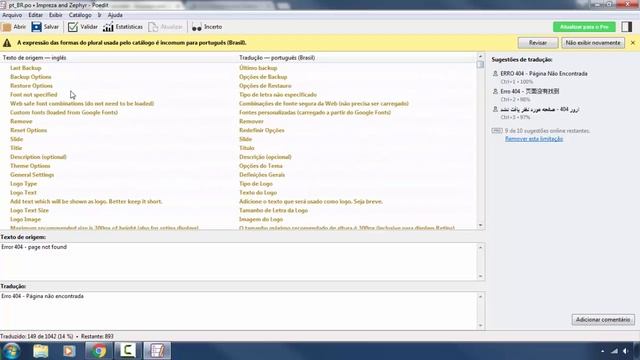640x360 pixels.
Task: Select the row Last Backup
Action: [x=238, y=68]
